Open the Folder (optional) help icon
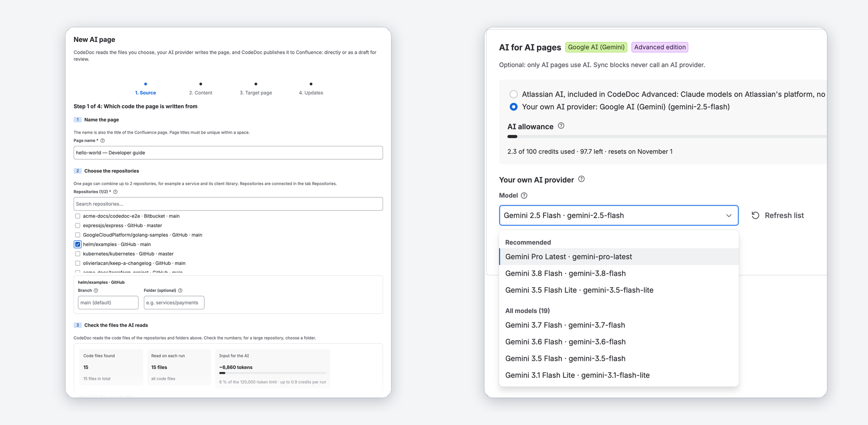868x425 pixels. point(180,290)
